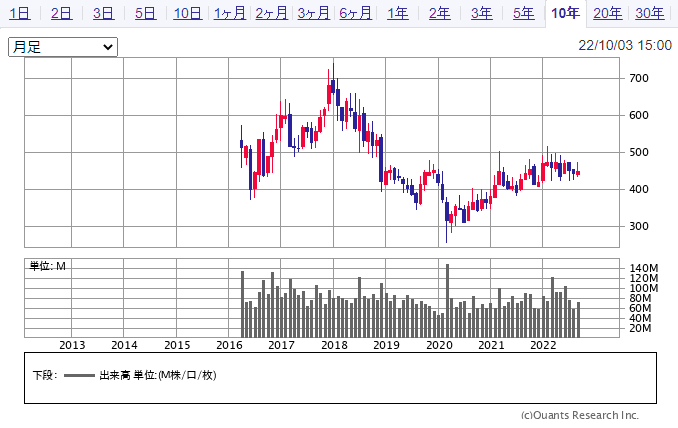Viewport: 678px width, 428px height.
Task: Click the 2018 year axis label
Action: [x=334, y=345]
